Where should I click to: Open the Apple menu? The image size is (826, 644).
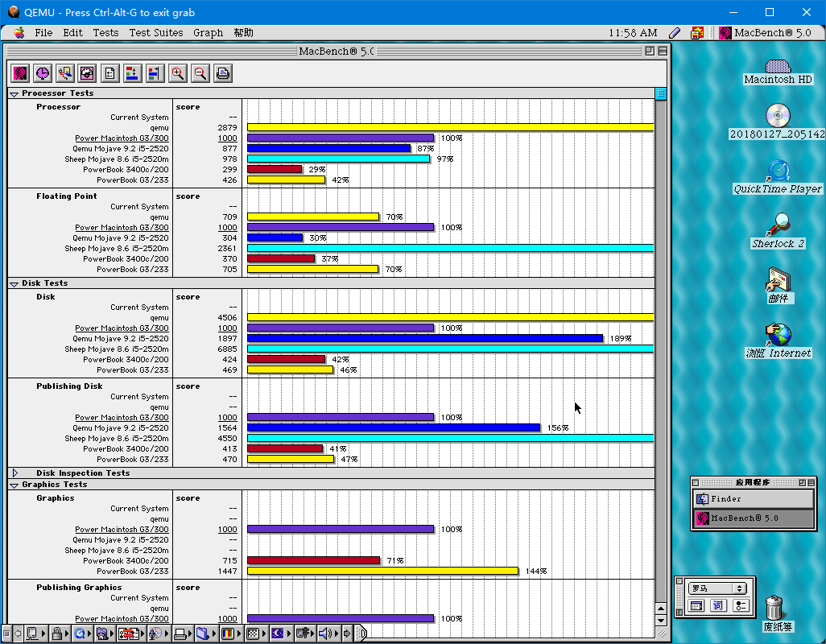19,33
